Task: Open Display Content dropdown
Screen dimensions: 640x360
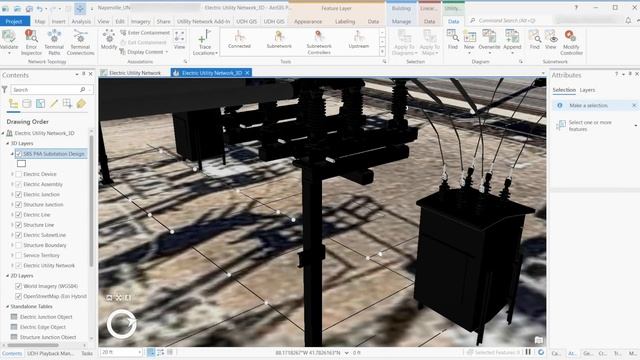Action: coord(144,52)
